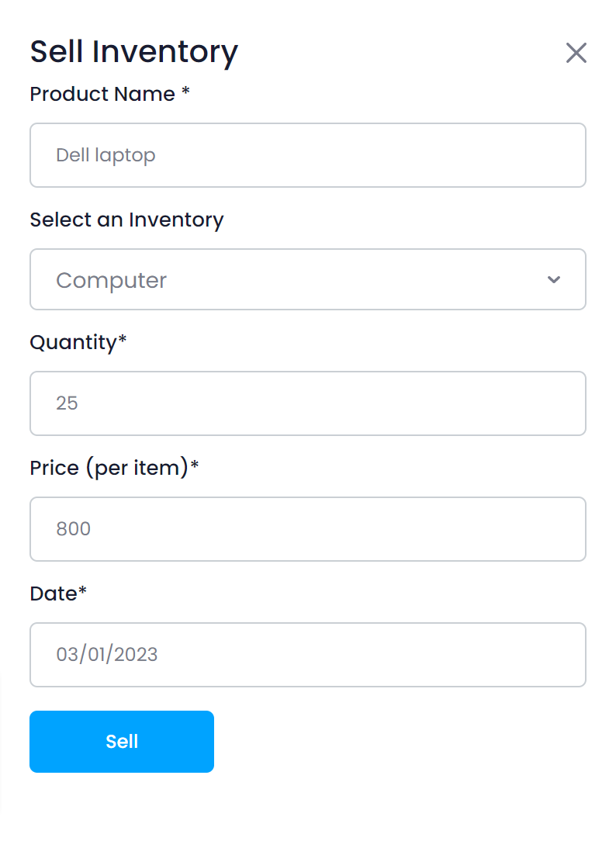
Task: Click the 25 placeholder in Quantity
Action: click(67, 403)
